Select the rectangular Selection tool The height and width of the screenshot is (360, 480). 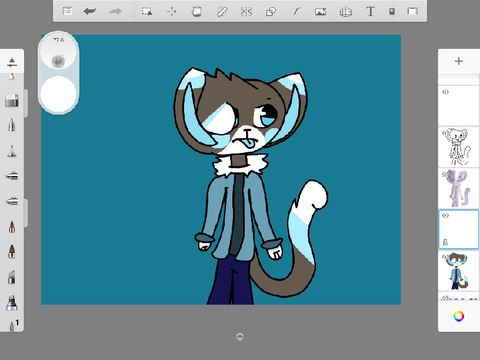(x=147, y=11)
